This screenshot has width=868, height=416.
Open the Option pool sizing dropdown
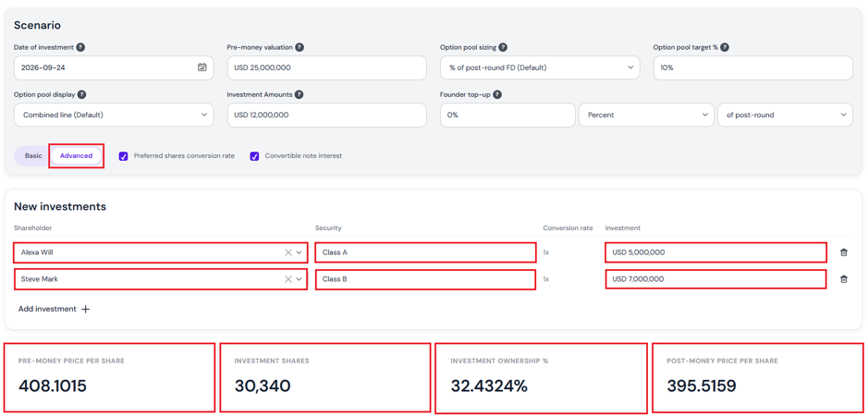540,67
